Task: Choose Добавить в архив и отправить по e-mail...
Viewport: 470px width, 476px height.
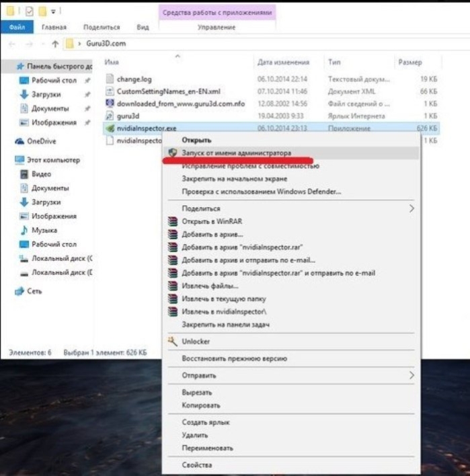Action: [292, 260]
